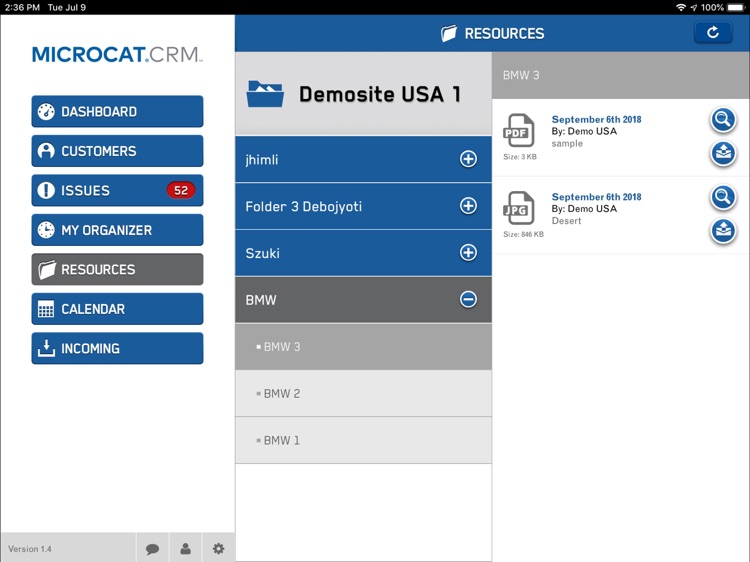This screenshot has width=750, height=562.
Task: Click the 'Desert' file description text
Action: point(566,221)
